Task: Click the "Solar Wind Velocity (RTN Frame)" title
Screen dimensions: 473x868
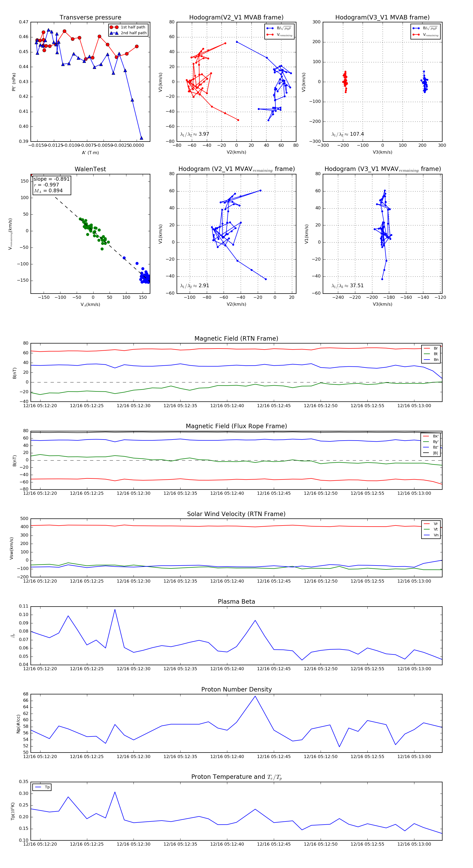Action: click(x=236, y=514)
